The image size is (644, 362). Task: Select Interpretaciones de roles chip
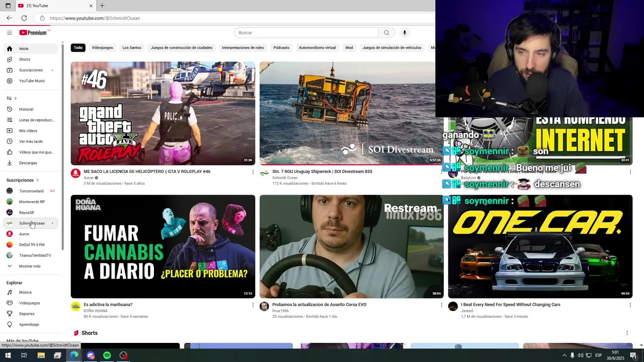coord(243,48)
